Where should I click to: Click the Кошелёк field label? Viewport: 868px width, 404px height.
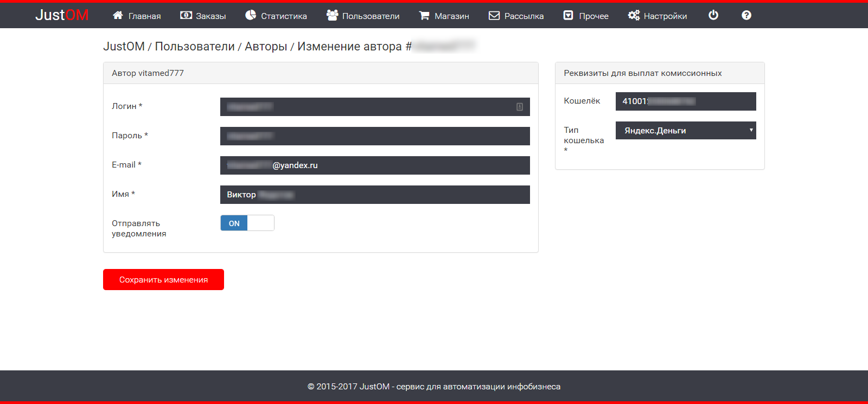(x=582, y=101)
